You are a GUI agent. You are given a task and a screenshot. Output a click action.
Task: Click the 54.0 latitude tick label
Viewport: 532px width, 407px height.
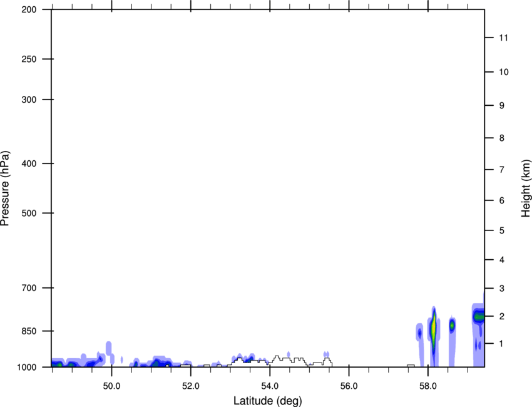(x=270, y=386)
